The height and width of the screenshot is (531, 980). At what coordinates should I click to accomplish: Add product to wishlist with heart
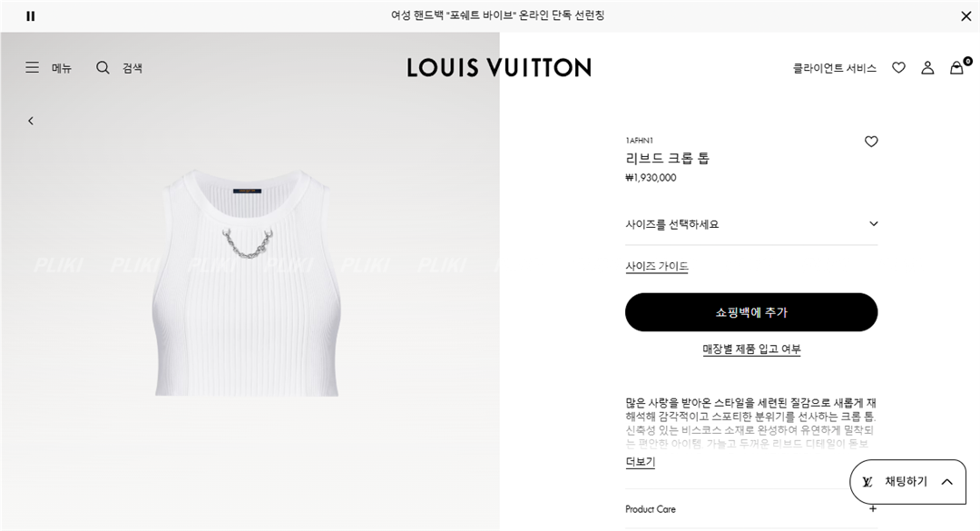[x=870, y=142]
